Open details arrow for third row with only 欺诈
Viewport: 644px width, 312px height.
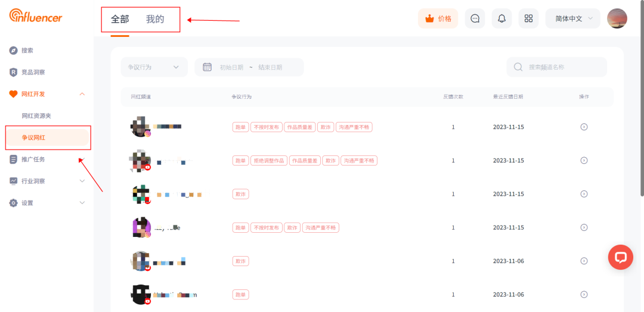pos(584,194)
